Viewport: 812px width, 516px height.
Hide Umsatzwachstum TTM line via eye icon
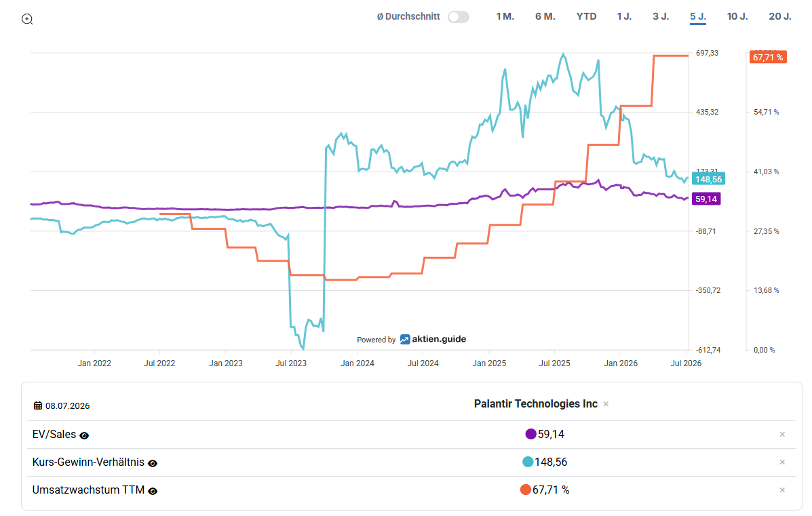152,491
